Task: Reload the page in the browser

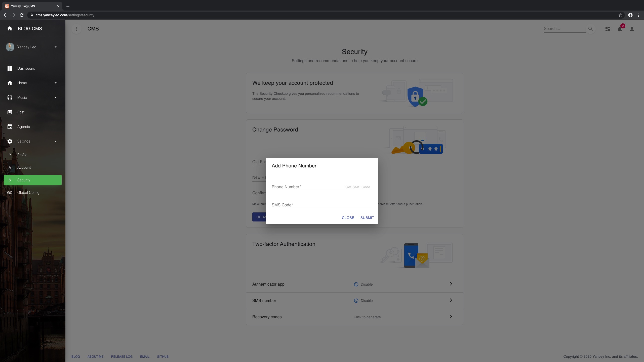Action: [22, 15]
